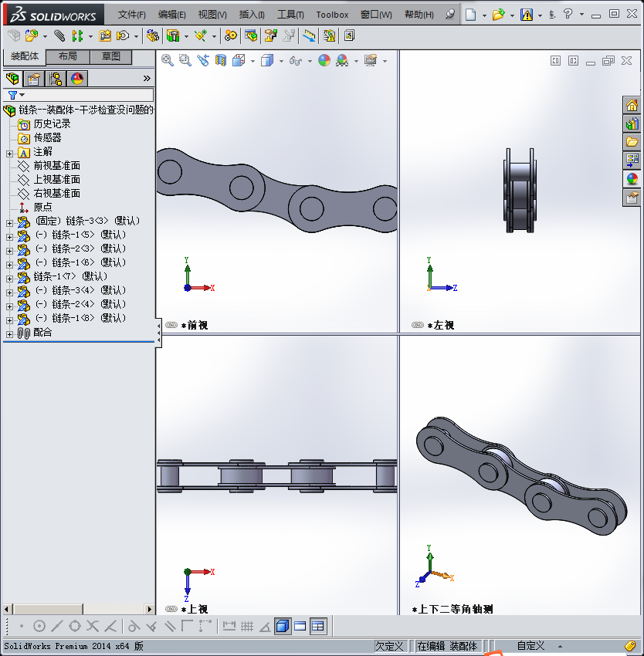Click the View Orientation cube icon
644x656 pixels.
[x=239, y=61]
